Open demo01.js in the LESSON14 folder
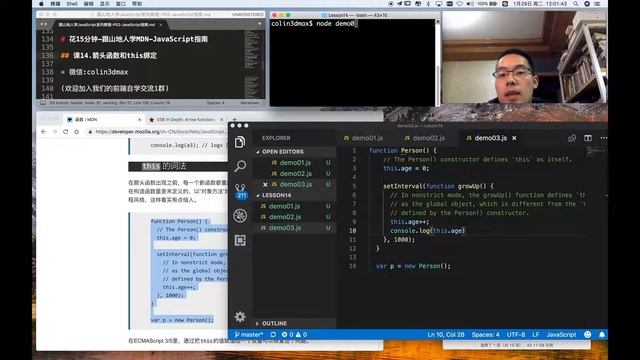 tap(295, 206)
